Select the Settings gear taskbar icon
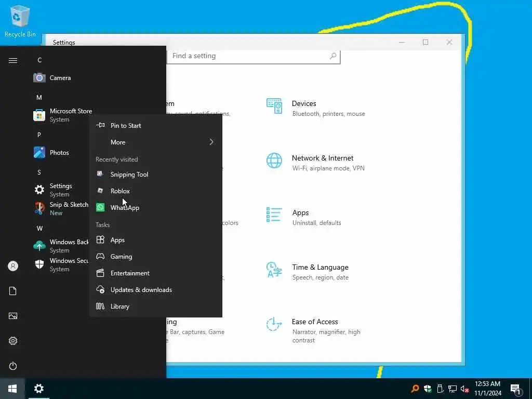The image size is (532, 399). click(38, 389)
